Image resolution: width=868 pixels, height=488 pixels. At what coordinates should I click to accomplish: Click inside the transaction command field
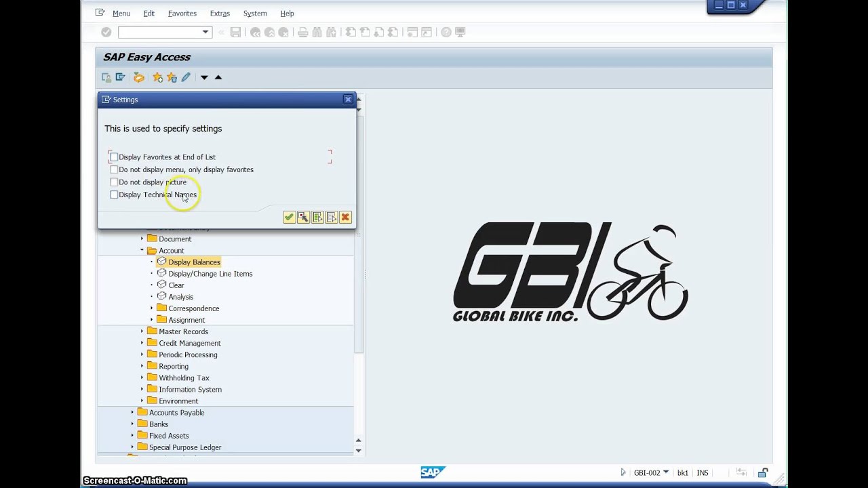click(159, 32)
